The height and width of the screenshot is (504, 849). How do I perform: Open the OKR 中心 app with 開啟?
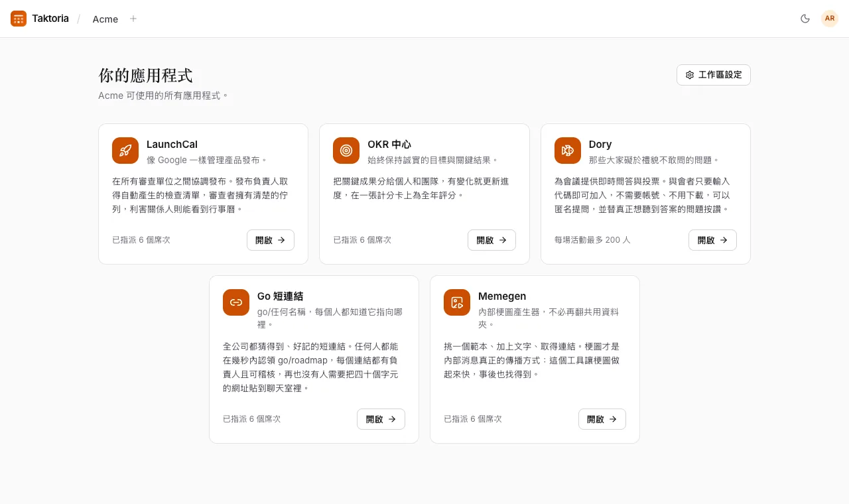tap(491, 240)
